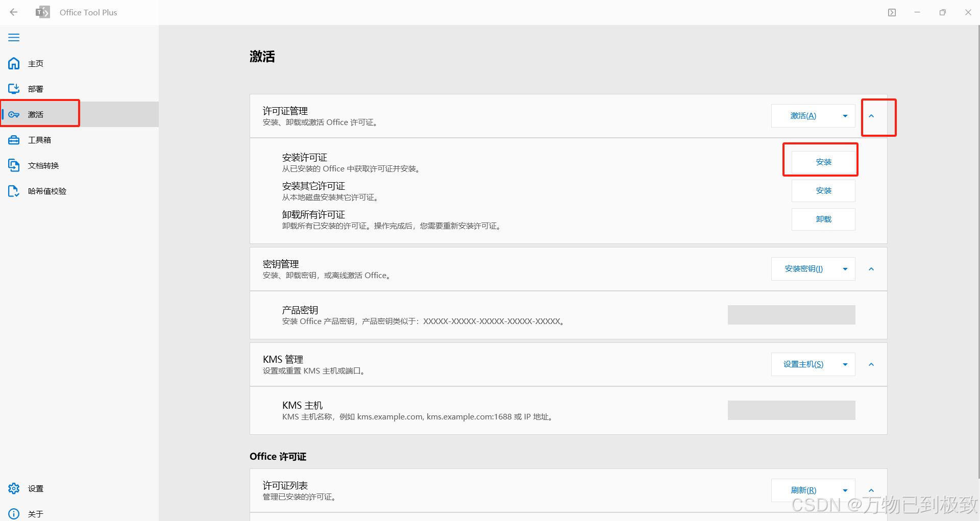Image resolution: width=980 pixels, height=521 pixels.
Task: Go to 主页 in sidebar
Action: [79, 63]
